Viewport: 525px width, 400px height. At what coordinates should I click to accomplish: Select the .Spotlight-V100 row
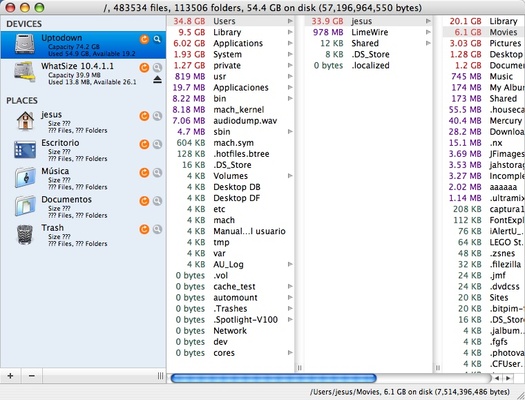[x=230, y=319]
